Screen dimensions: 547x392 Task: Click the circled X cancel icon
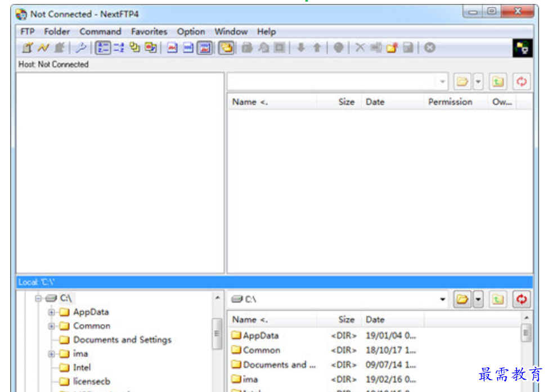coord(430,48)
